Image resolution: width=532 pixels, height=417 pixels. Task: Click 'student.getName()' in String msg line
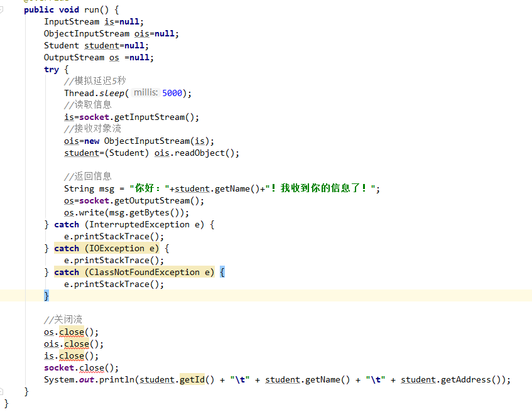217,188
